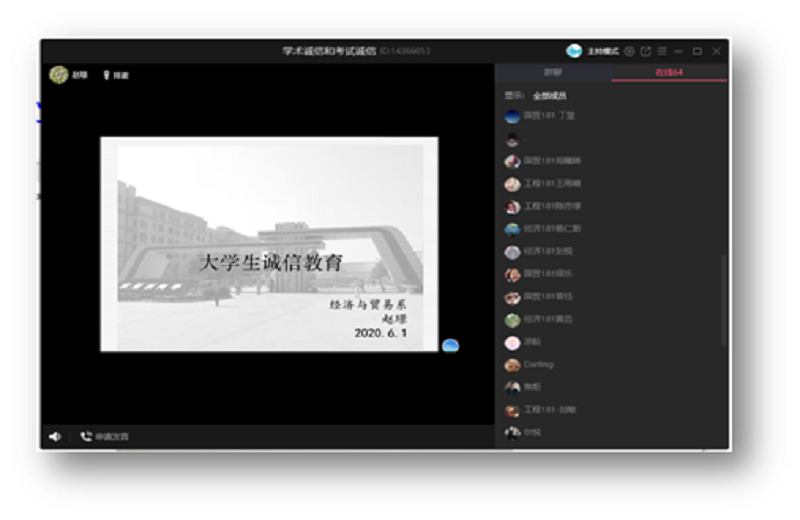Viewport: 800px width, 520px height.
Task: Click the blue floating avatar beside the slide
Action: pos(451,345)
